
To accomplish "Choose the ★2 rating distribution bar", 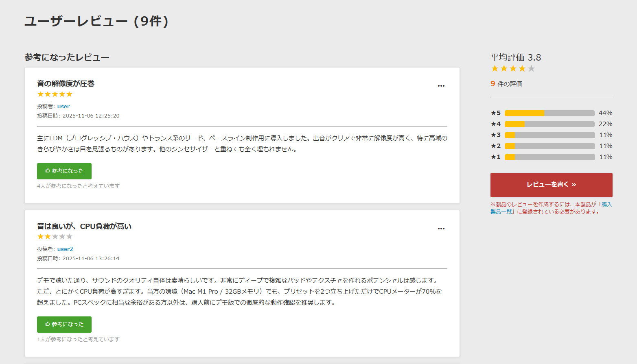I will [549, 146].
